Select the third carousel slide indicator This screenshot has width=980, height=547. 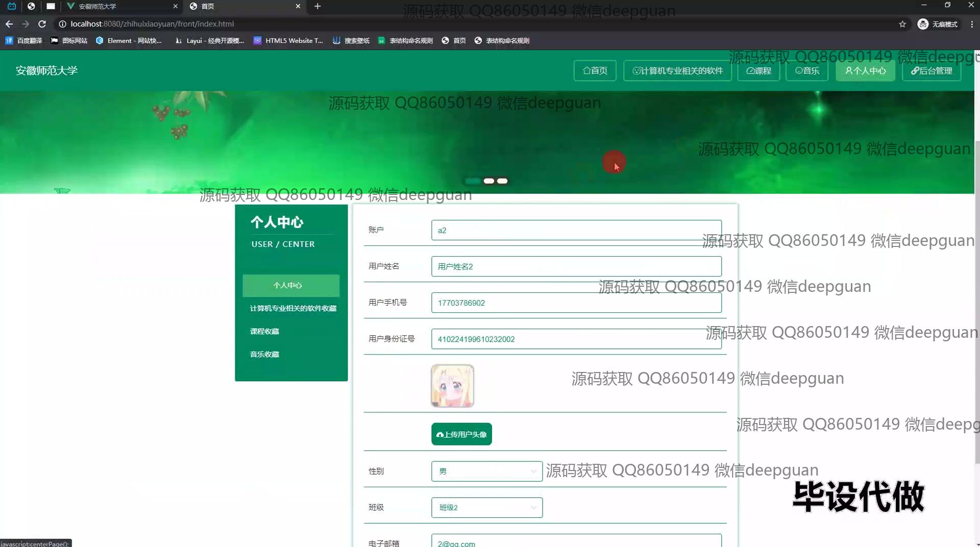point(503,181)
